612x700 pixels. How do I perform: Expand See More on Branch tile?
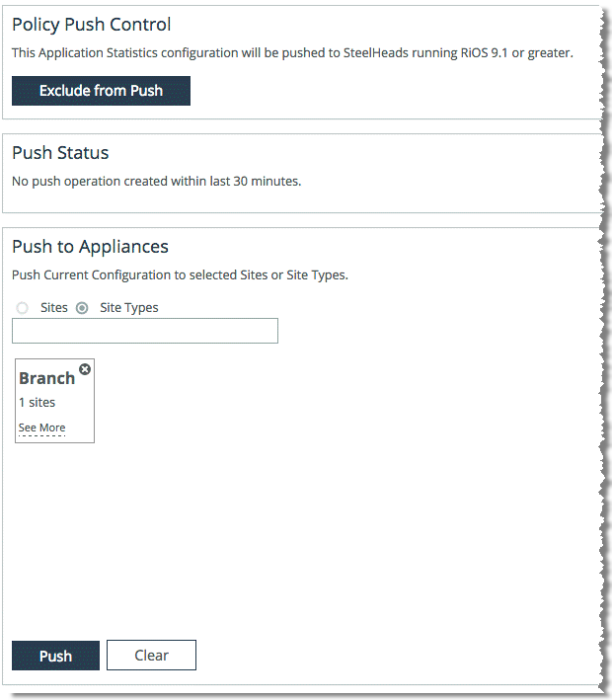pyautogui.click(x=42, y=428)
